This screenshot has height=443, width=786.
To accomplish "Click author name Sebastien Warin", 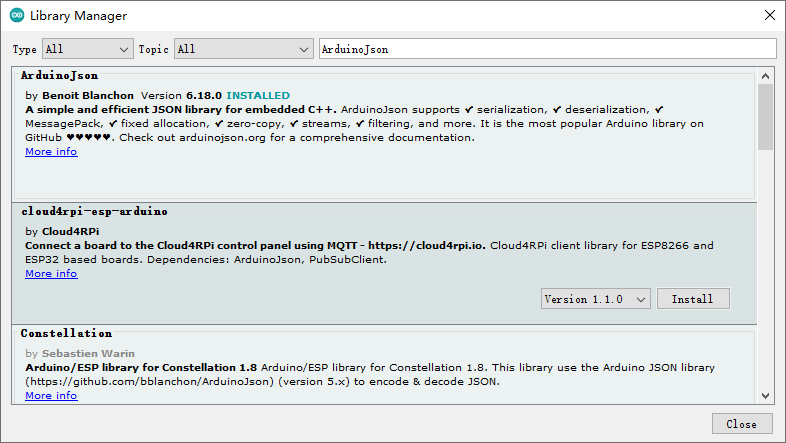I will (x=88, y=353).
